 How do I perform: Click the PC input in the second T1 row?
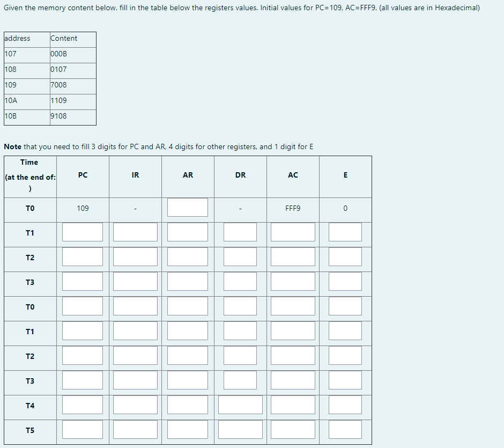83,331
